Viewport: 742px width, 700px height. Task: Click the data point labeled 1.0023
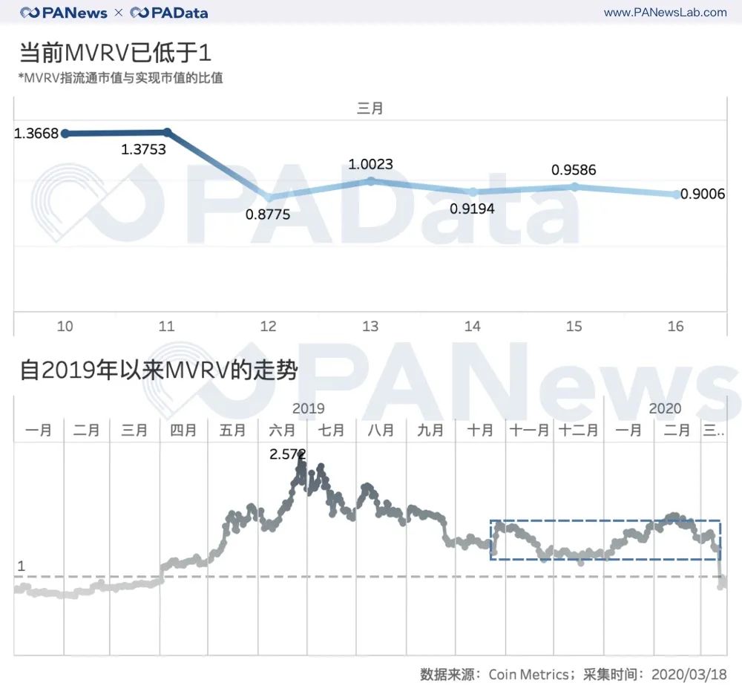coord(370,180)
